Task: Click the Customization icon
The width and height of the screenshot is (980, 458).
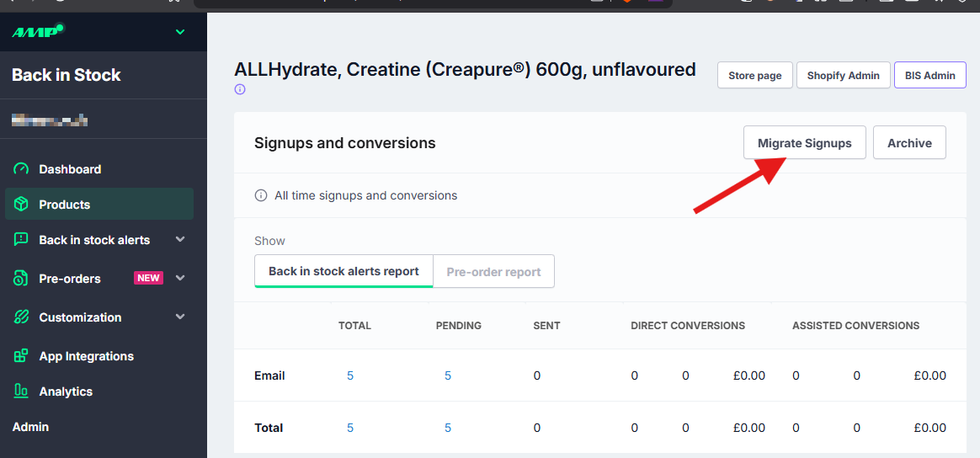Action: pyautogui.click(x=21, y=317)
